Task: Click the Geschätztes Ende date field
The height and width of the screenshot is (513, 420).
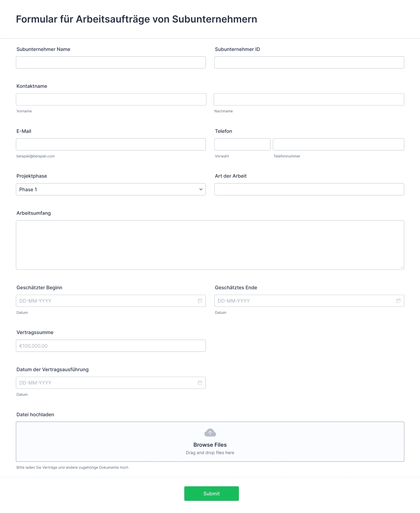Action: [309, 301]
